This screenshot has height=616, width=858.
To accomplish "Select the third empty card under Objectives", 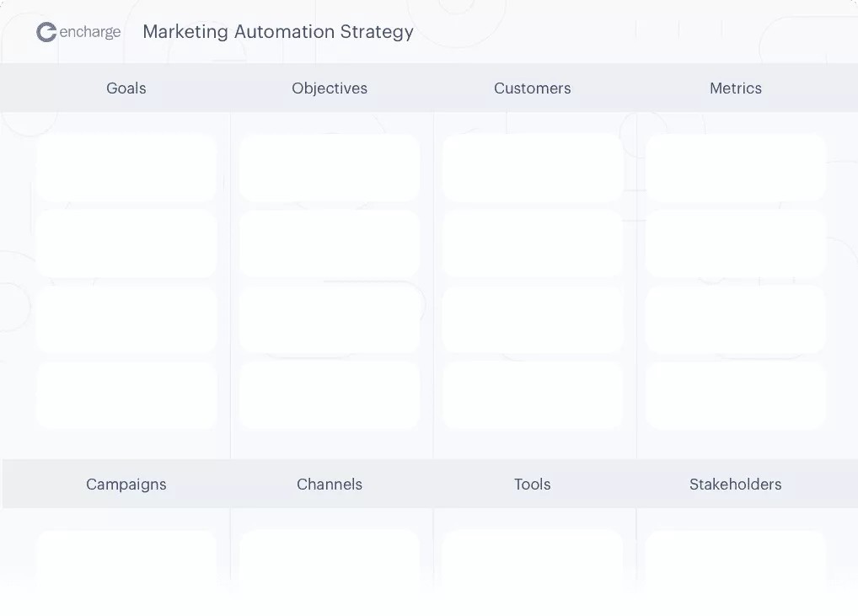I will (x=330, y=319).
